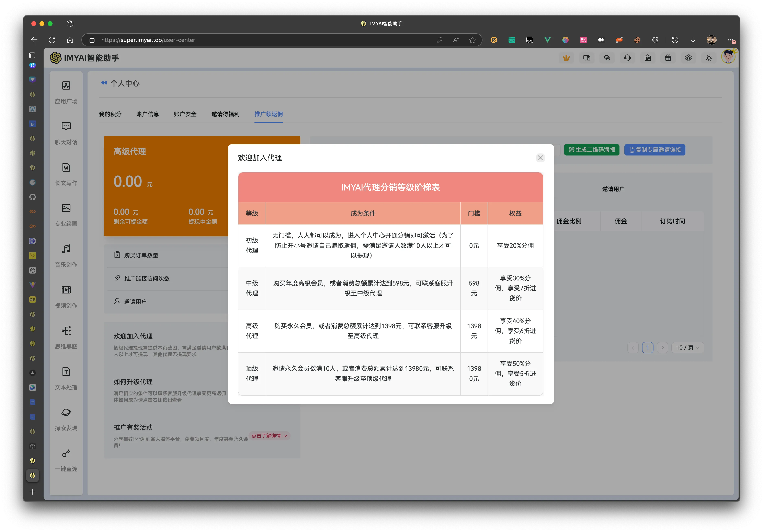Click the browser tab-actions icon by window controls
This screenshot has width=763, height=532.
pyautogui.click(x=70, y=24)
